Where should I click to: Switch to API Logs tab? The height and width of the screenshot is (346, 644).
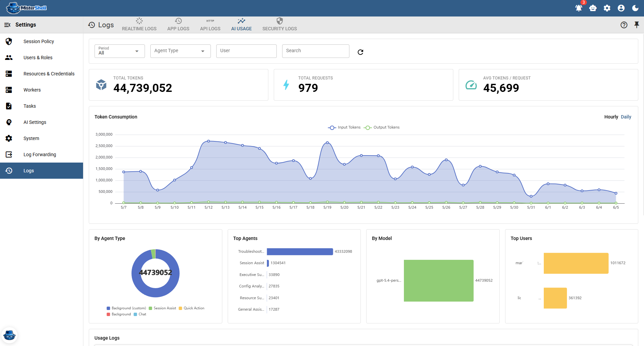click(210, 25)
